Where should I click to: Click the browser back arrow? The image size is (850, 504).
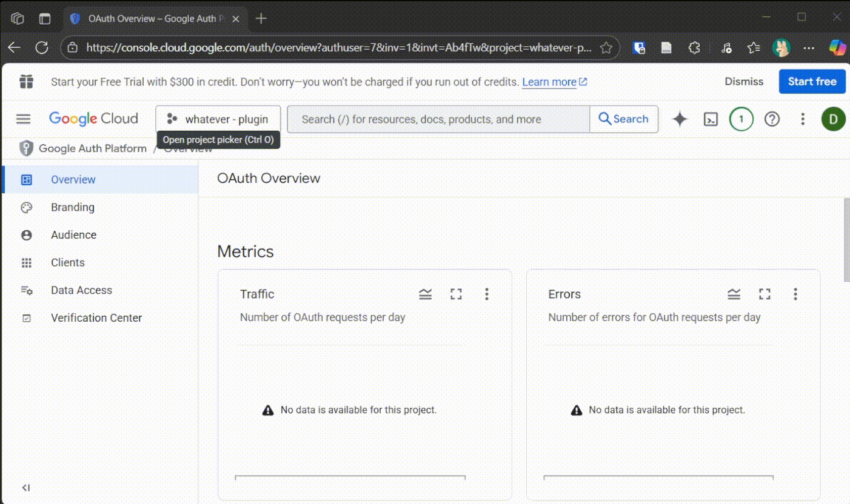14,48
